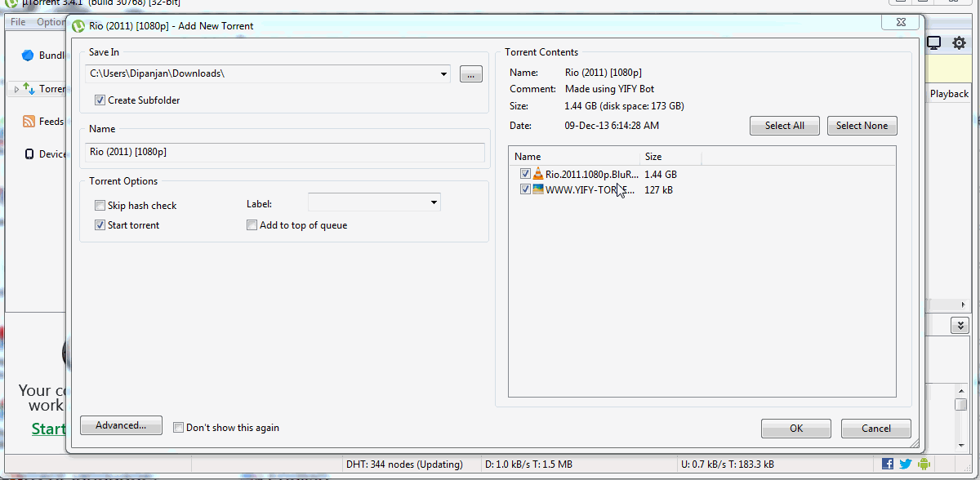Image resolution: width=980 pixels, height=480 pixels.
Task: Open the Options menu in uTorrent
Action: 51,22
